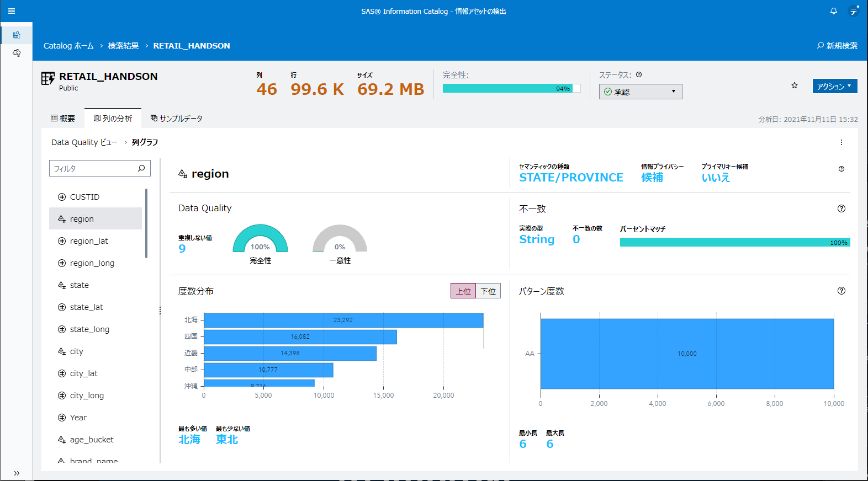
Task: Show bottom values with 下位 toggle
Action: click(x=488, y=291)
